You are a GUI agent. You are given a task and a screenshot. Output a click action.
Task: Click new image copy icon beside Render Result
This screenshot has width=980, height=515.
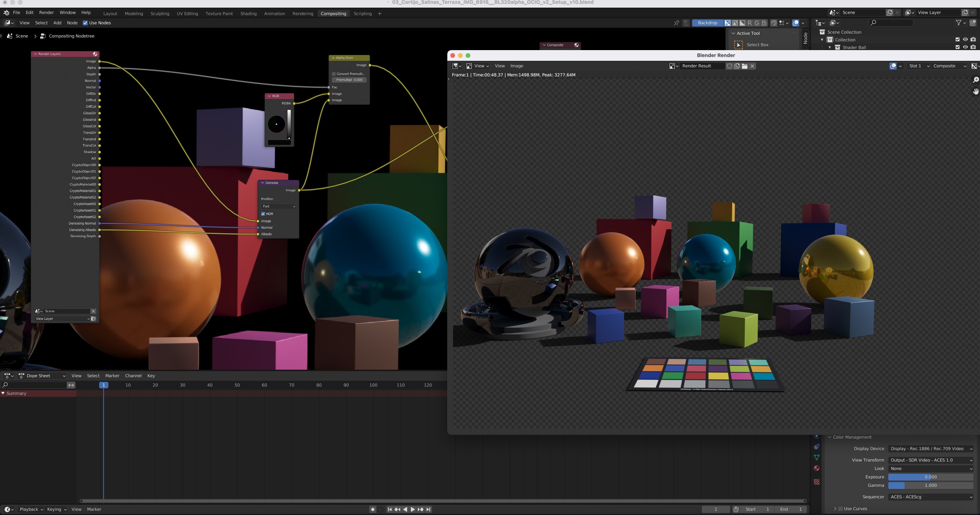pos(737,66)
